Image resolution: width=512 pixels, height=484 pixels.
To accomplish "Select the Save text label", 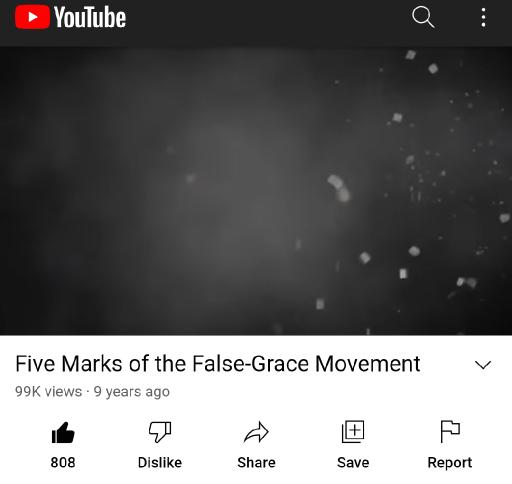I will [353, 462].
